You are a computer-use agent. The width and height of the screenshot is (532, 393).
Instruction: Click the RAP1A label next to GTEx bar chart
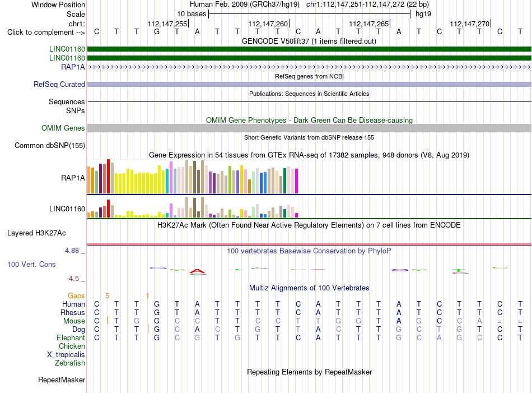[x=73, y=178]
